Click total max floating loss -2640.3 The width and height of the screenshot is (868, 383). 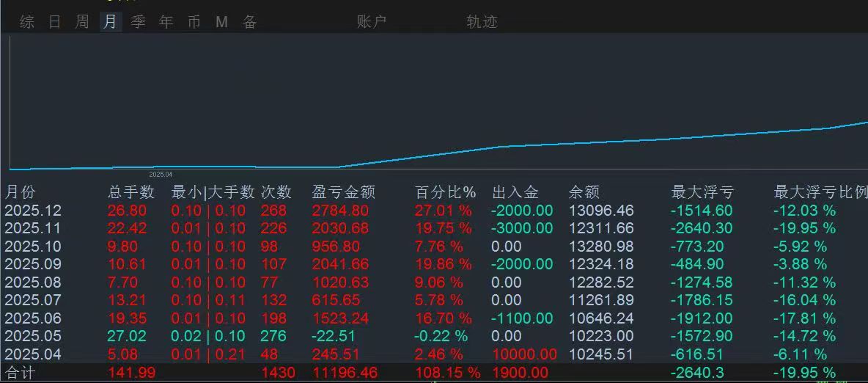(698, 373)
